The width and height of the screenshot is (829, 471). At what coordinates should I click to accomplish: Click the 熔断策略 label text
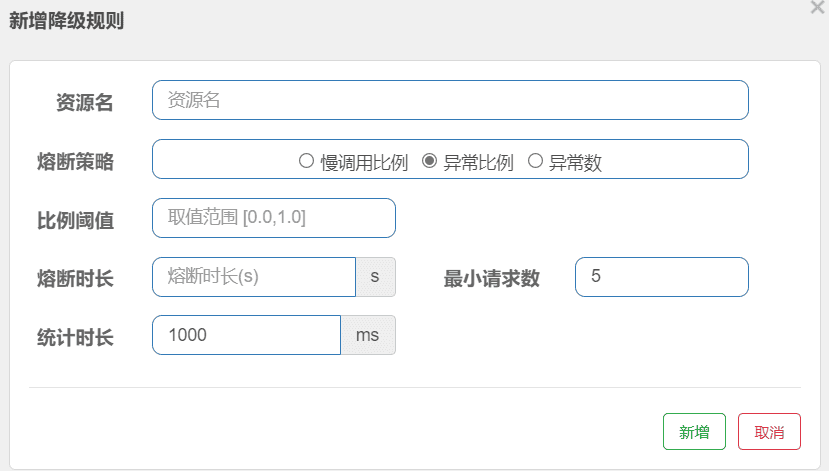click(x=75, y=162)
